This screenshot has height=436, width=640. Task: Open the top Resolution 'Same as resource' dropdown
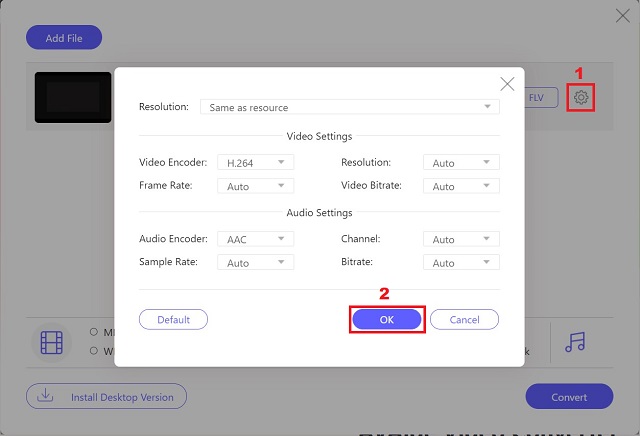[x=350, y=107]
